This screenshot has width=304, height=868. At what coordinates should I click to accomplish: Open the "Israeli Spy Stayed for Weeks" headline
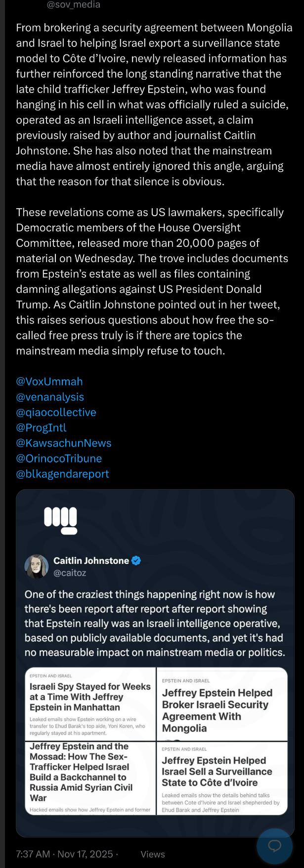(90, 696)
